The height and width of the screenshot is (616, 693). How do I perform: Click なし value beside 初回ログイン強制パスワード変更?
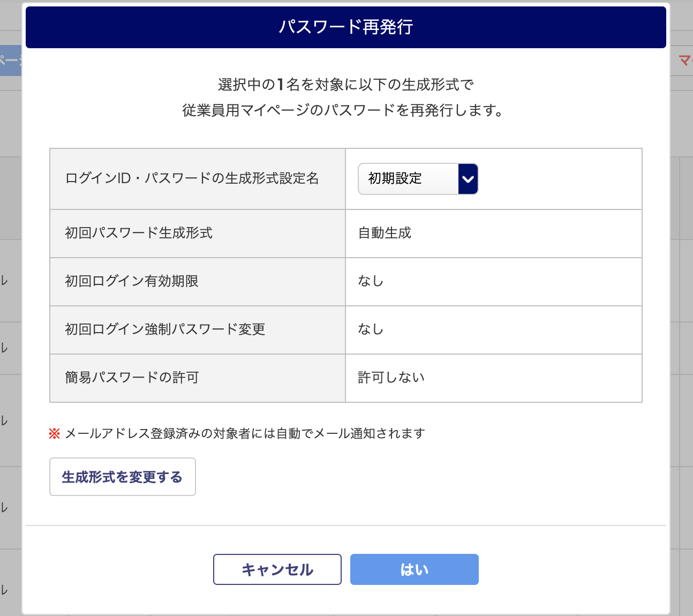tap(371, 329)
